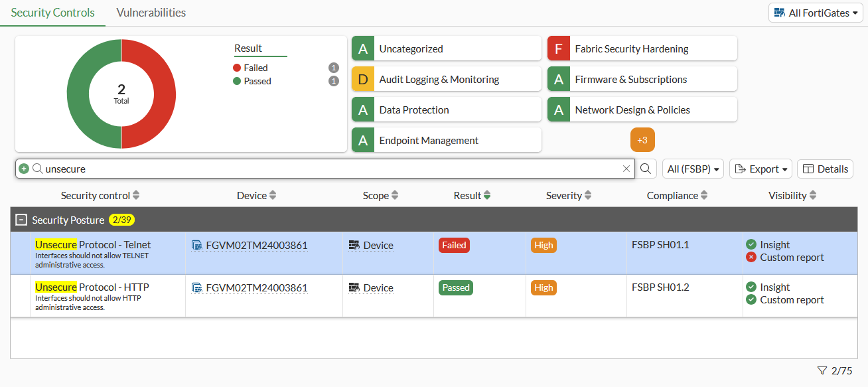The image size is (868, 387).
Task: Click the Details button
Action: point(825,169)
